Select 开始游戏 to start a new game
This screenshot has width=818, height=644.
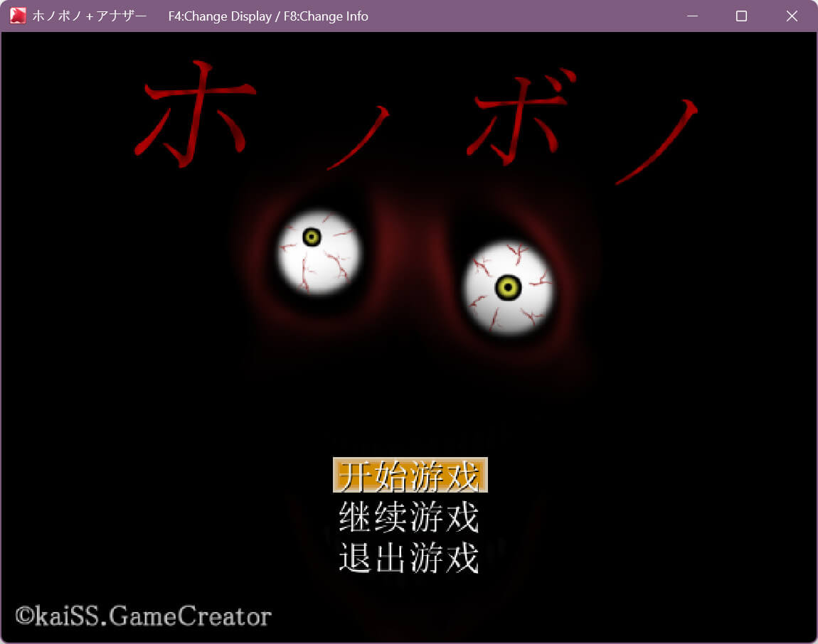(410, 475)
